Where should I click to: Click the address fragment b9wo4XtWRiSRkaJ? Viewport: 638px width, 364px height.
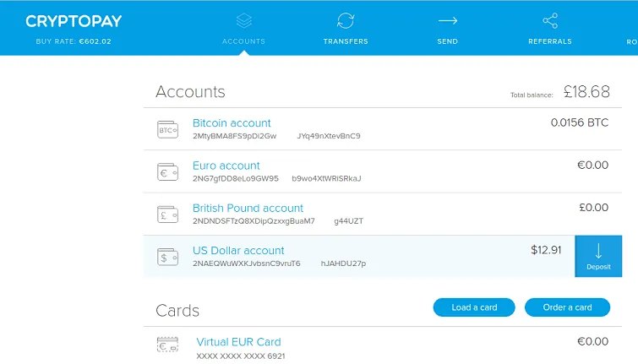(x=326, y=178)
